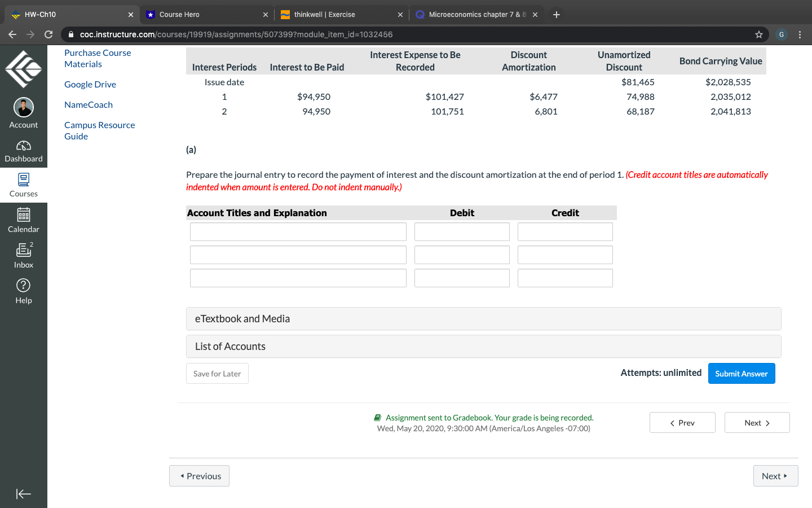Close the HW-Ch10 tab
The height and width of the screenshot is (508, 812).
click(131, 15)
